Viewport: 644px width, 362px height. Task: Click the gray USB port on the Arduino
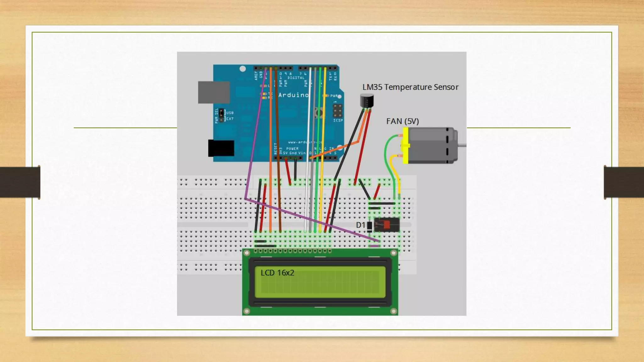pos(214,92)
